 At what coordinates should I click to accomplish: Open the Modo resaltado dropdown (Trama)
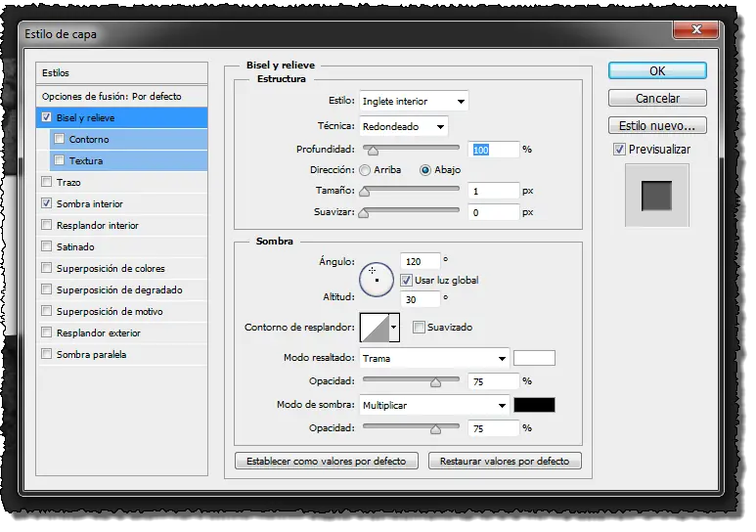pos(434,358)
